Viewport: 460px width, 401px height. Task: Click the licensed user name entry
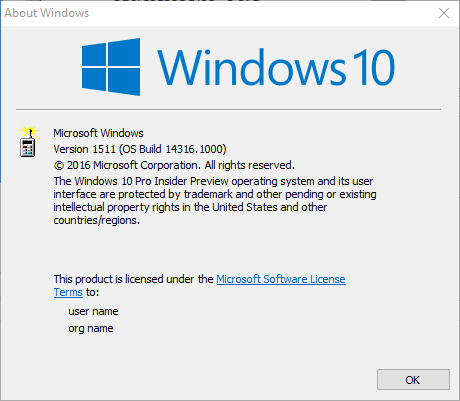coord(93,311)
